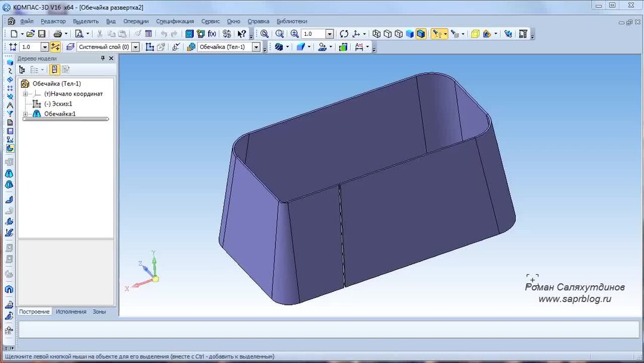Viewport: 644px width, 363px height.
Task: Click the context help arrow-question icon
Action: [x=242, y=34]
